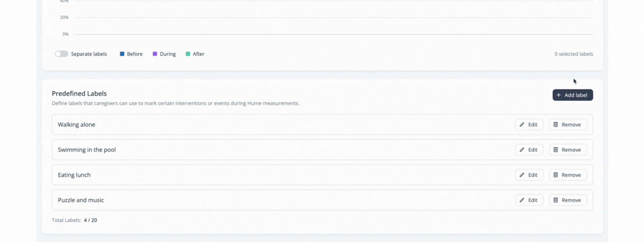Image resolution: width=644 pixels, height=242 pixels.
Task: Click trash icon for Swimming in the pool
Action: tap(555, 150)
